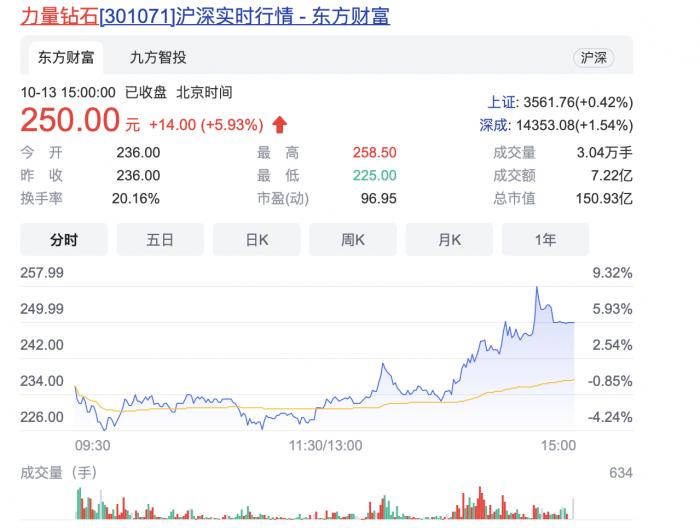The height and width of the screenshot is (528, 700).
Task: Click the 634 volume scale value
Action: [621, 473]
